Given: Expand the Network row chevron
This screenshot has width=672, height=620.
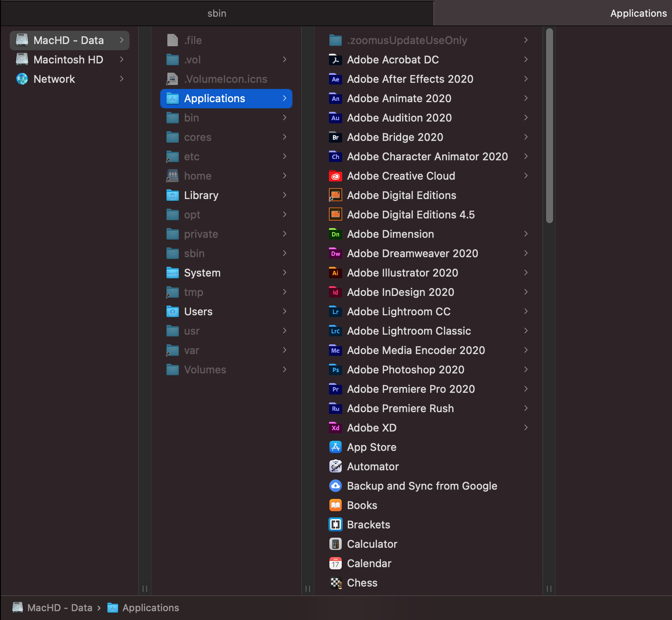Looking at the screenshot, I should coord(122,79).
